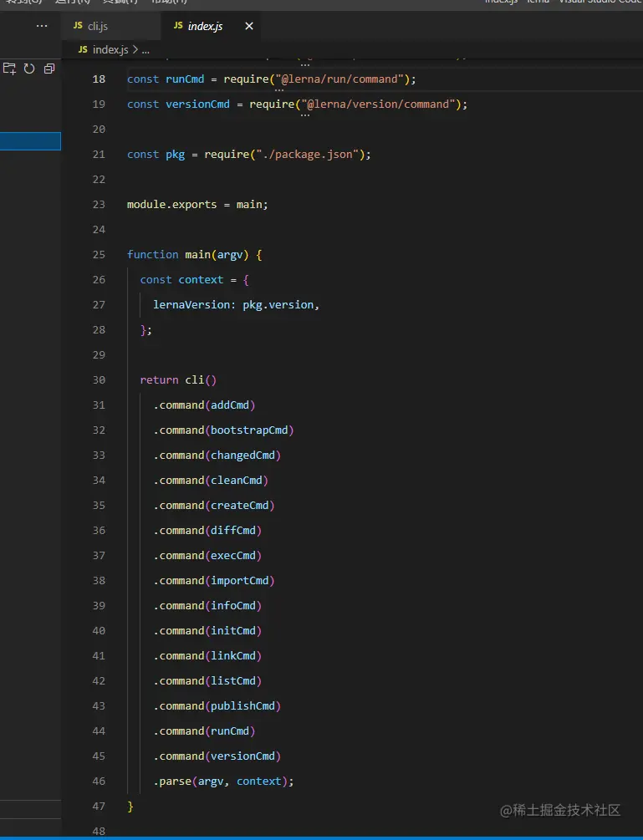Screen dimensions: 643x840
Task: Click line number 30 in the gutter
Action: 99,379
